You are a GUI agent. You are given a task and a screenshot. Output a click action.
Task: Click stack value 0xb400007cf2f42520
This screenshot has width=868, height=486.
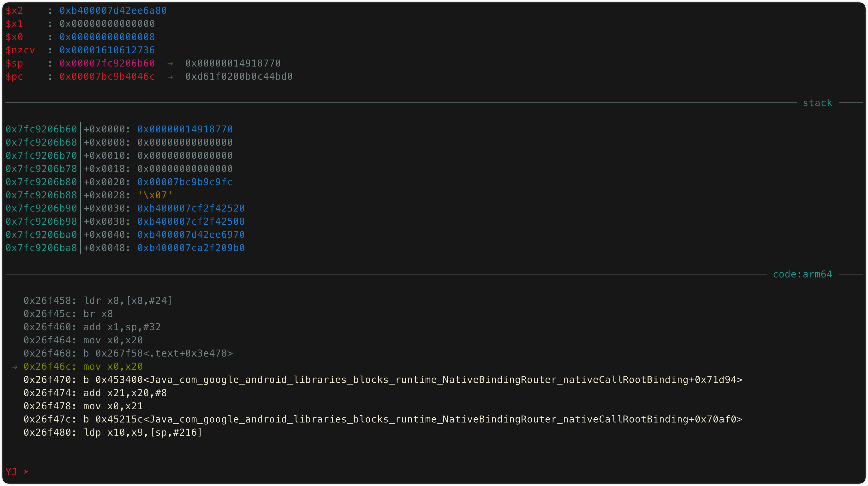click(x=191, y=208)
